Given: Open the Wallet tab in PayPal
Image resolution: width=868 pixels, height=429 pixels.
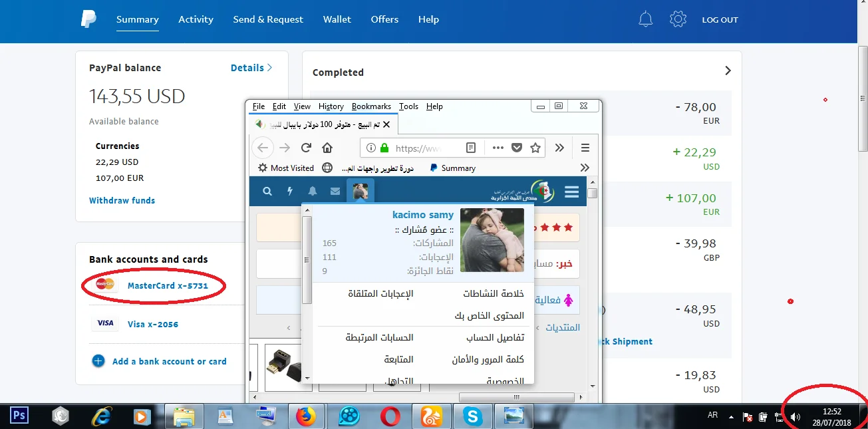Looking at the screenshot, I should tap(337, 19).
